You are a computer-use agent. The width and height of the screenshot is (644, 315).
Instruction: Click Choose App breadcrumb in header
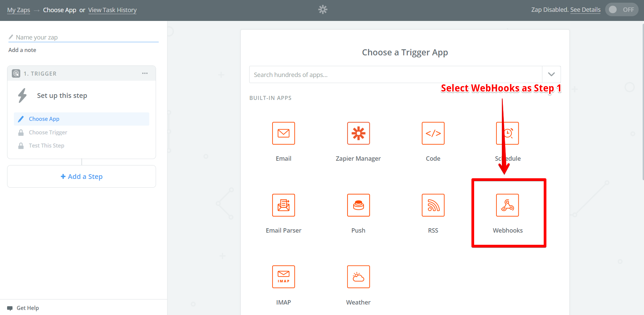[x=59, y=10]
